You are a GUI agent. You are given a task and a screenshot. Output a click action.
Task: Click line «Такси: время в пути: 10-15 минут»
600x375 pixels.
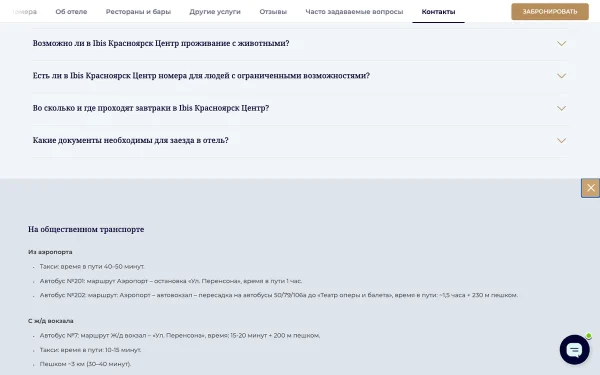[x=90, y=350]
